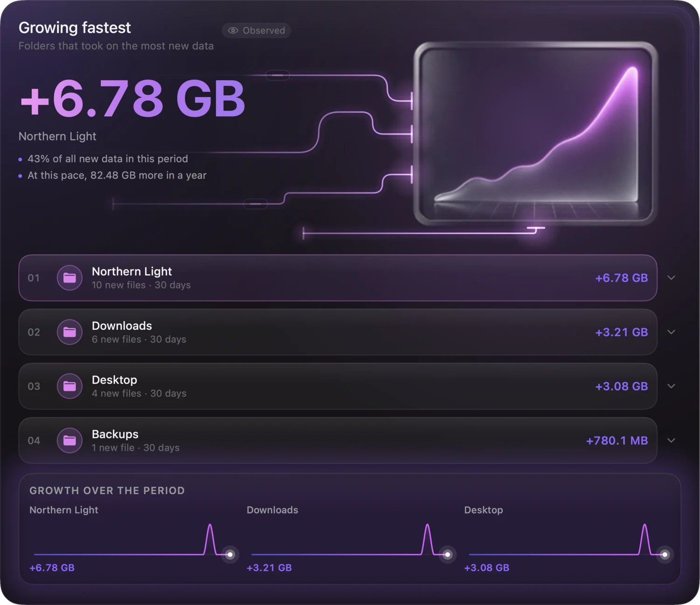700x605 pixels.
Task: Select the Backups row title
Action: point(115,434)
